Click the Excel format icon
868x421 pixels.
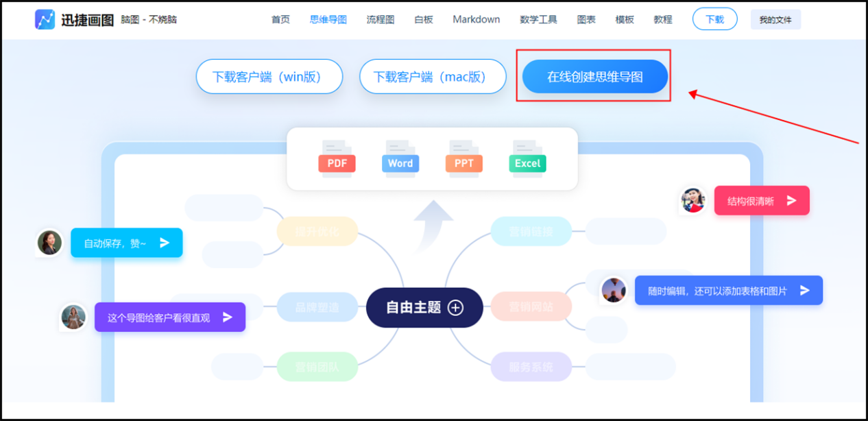click(x=527, y=161)
